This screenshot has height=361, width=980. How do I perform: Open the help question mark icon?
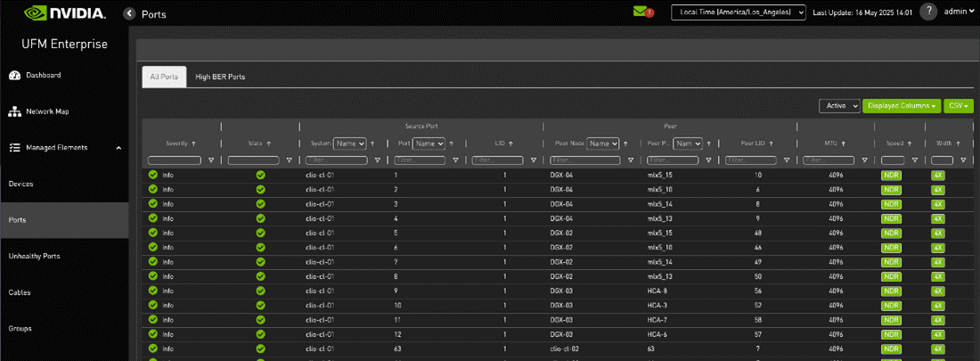pyautogui.click(x=928, y=12)
